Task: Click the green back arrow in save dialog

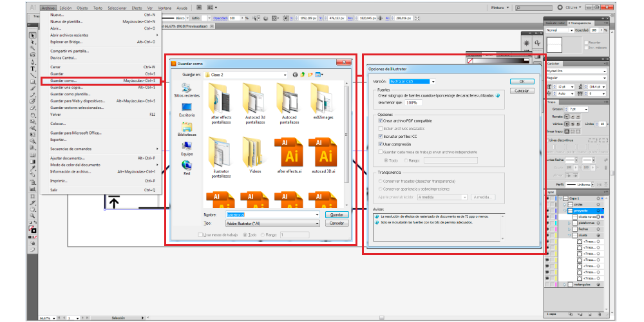Action: (295, 75)
